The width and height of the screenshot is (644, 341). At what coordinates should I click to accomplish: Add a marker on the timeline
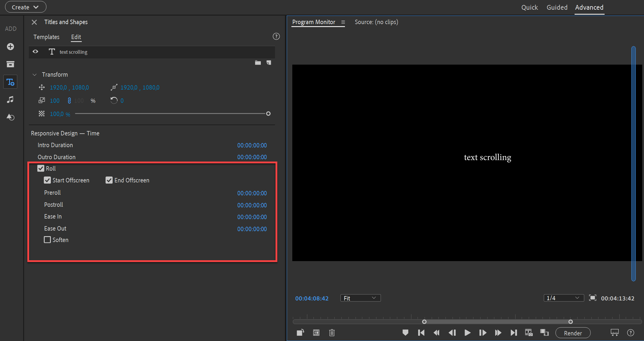coord(405,332)
